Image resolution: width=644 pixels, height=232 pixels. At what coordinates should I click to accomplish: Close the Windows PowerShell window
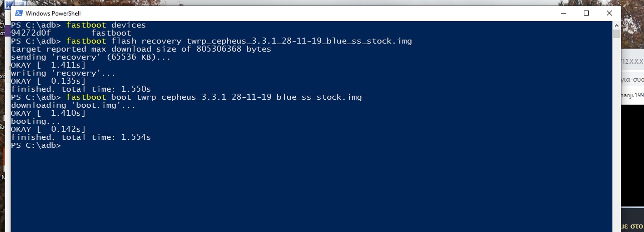tap(609, 14)
